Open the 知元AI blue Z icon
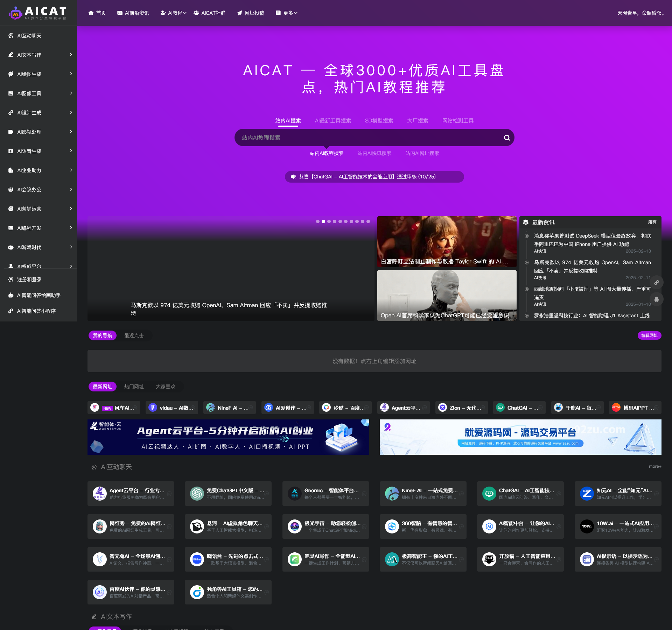The height and width of the screenshot is (630, 672). (587, 494)
